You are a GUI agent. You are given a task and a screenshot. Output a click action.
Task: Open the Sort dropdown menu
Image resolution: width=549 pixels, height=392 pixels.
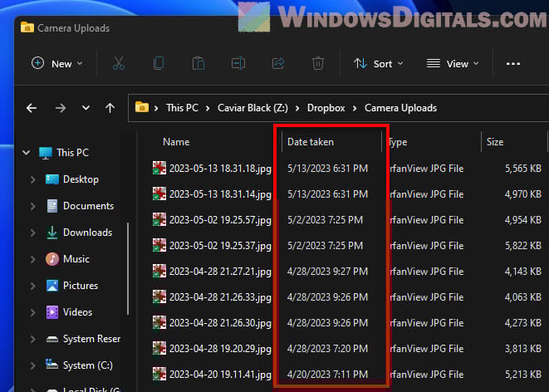pos(379,64)
